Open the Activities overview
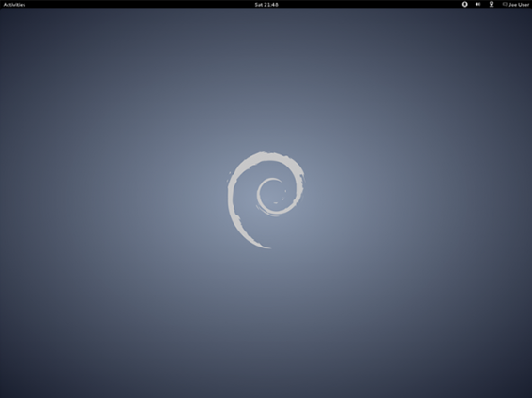Image resolution: width=532 pixels, height=398 pixels. 14,5
